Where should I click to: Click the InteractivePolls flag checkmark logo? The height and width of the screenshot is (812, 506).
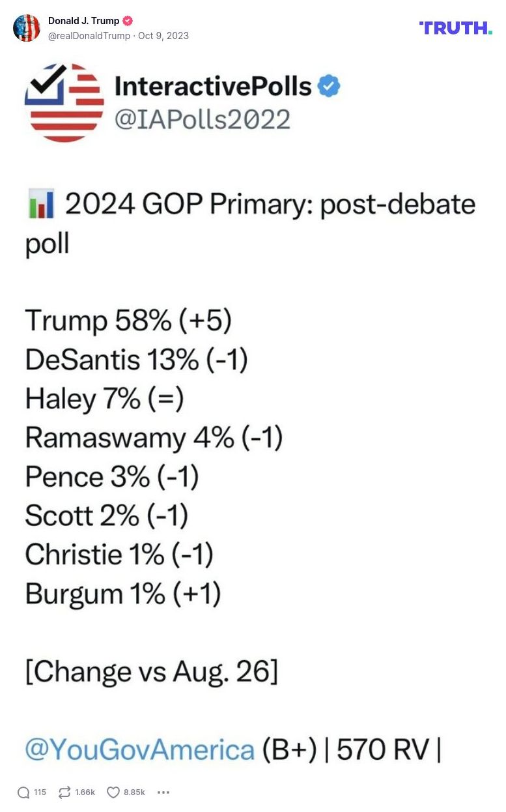(x=64, y=102)
